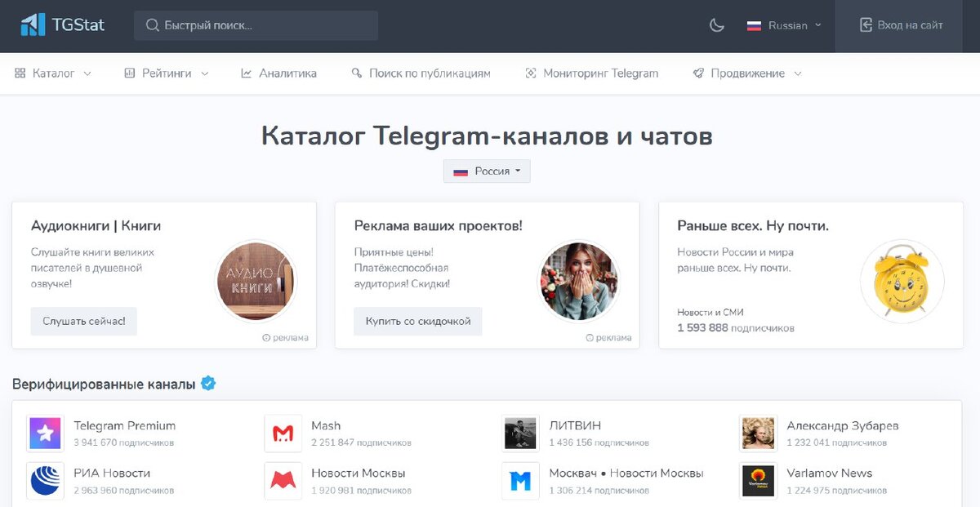Click the Каталог grid icon
The image size is (980, 507).
point(20,73)
